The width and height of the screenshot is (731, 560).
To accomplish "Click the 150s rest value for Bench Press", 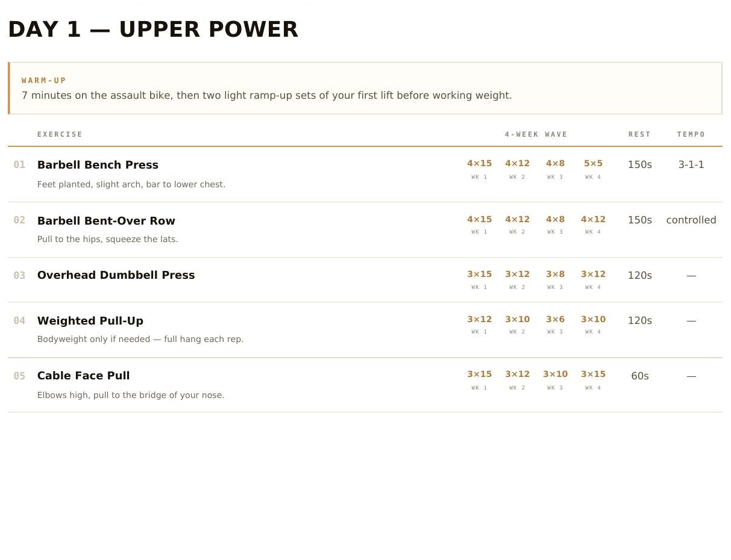I will click(639, 165).
